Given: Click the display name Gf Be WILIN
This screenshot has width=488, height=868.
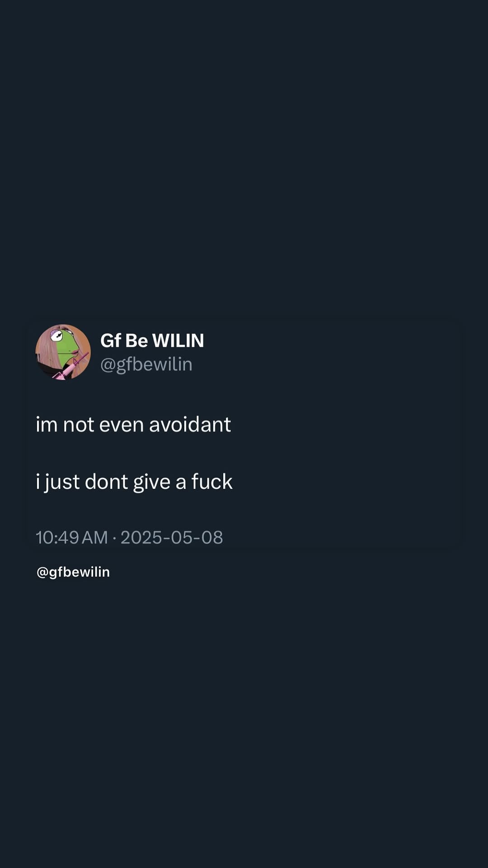Looking at the screenshot, I should click(x=152, y=340).
